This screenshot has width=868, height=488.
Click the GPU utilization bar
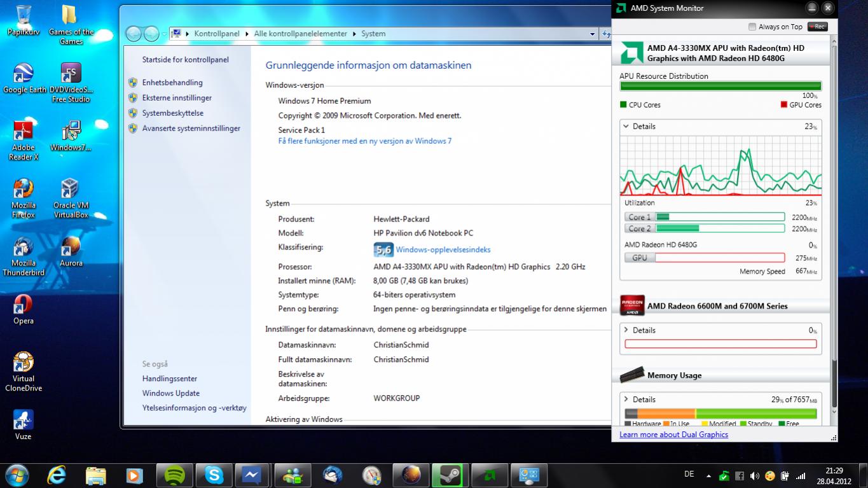(x=720, y=258)
